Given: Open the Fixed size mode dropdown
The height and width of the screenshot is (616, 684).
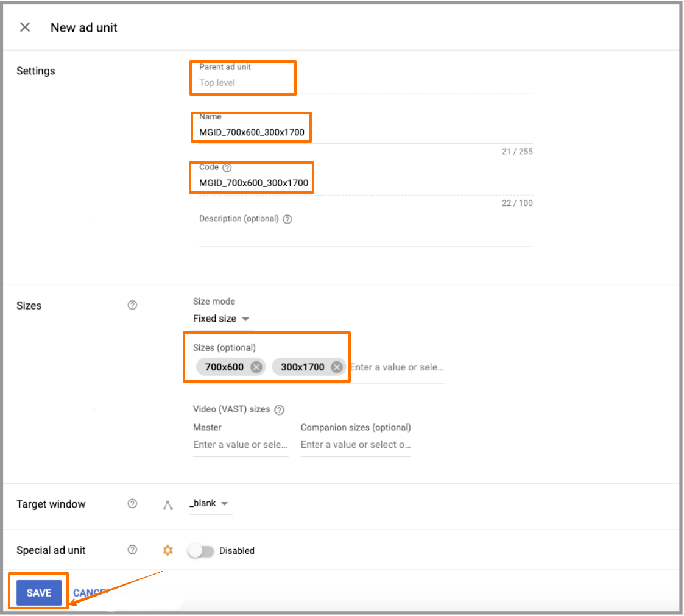Looking at the screenshot, I should 222,319.
